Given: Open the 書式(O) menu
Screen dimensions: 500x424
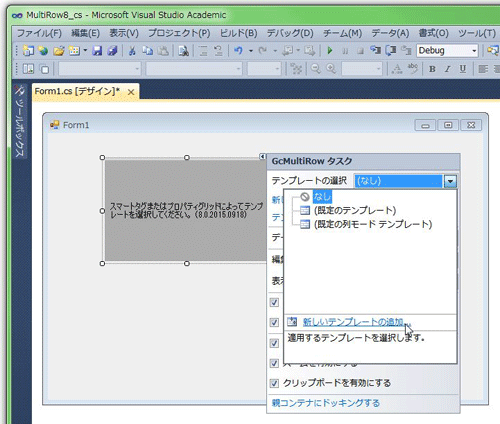Looking at the screenshot, I should click(x=433, y=33).
